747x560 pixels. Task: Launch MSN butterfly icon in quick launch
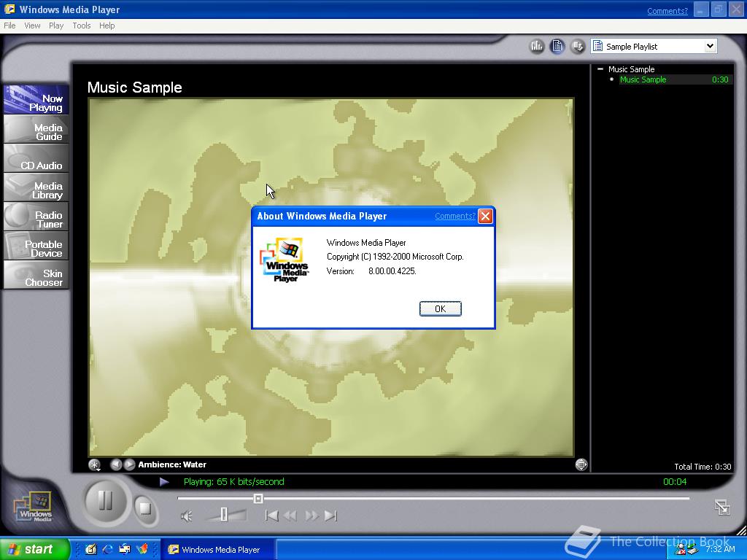pos(142,549)
